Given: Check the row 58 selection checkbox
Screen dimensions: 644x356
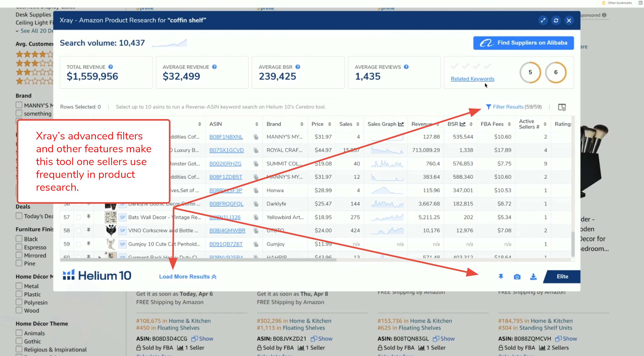Looking at the screenshot, I should (x=78, y=230).
